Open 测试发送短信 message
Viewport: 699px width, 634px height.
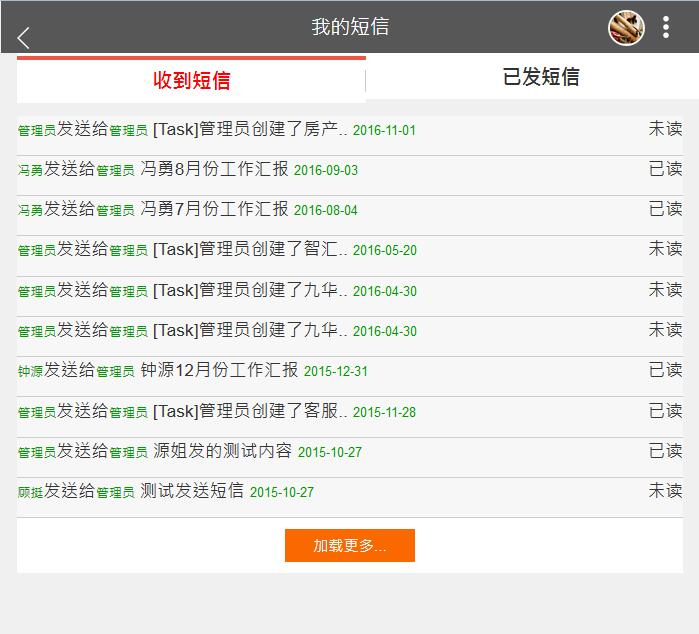coord(192,491)
